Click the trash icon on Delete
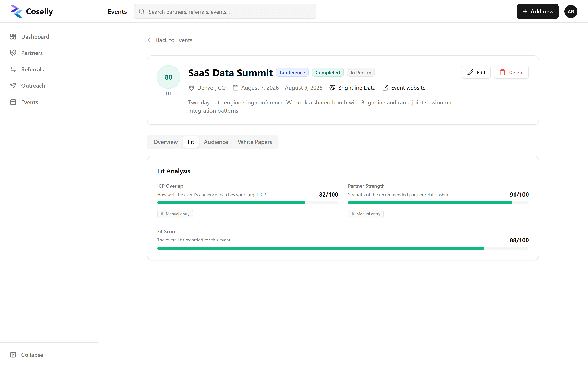Screen dimensions: 588x367 coord(503,72)
